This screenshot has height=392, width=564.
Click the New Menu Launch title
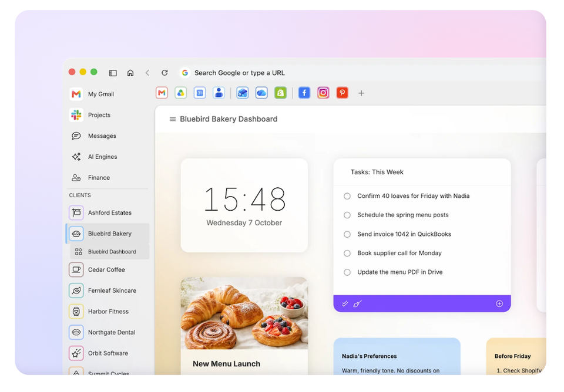(227, 364)
